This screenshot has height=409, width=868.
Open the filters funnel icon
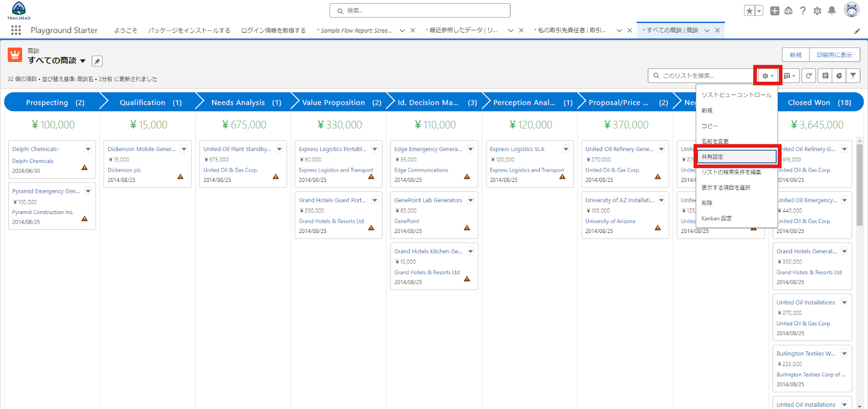[x=853, y=76]
